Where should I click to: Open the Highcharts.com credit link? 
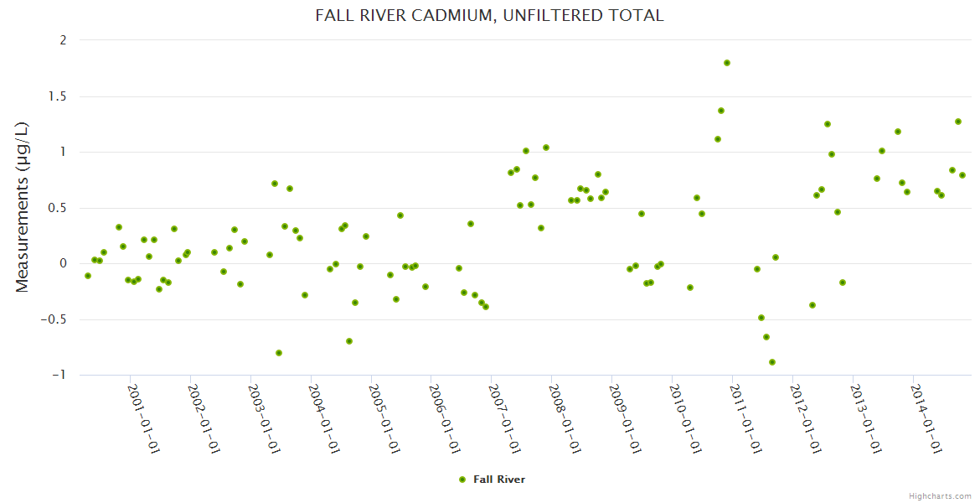pos(940,495)
